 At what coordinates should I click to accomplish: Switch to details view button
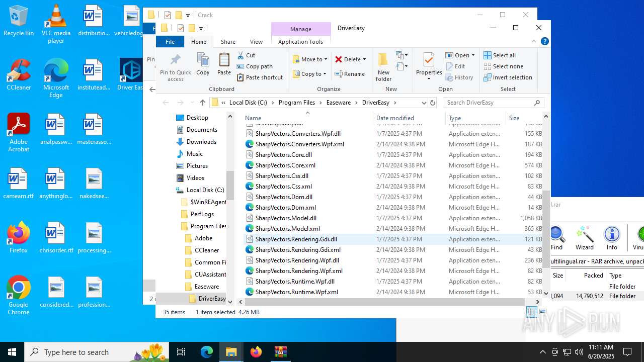coord(531,312)
